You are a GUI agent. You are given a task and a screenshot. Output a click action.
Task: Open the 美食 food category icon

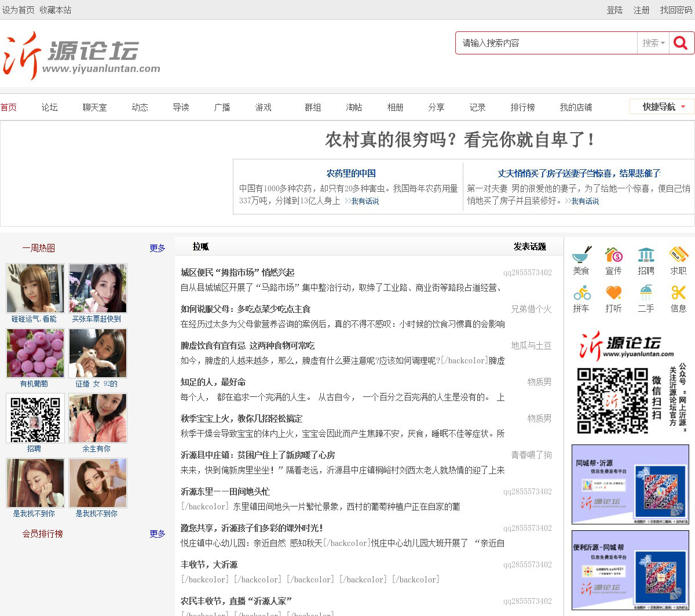[581, 256]
